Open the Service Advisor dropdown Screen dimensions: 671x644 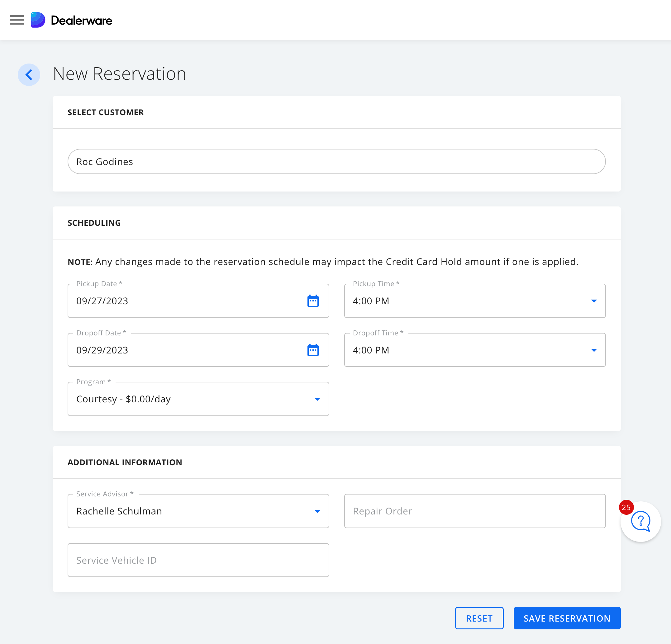pyautogui.click(x=198, y=511)
